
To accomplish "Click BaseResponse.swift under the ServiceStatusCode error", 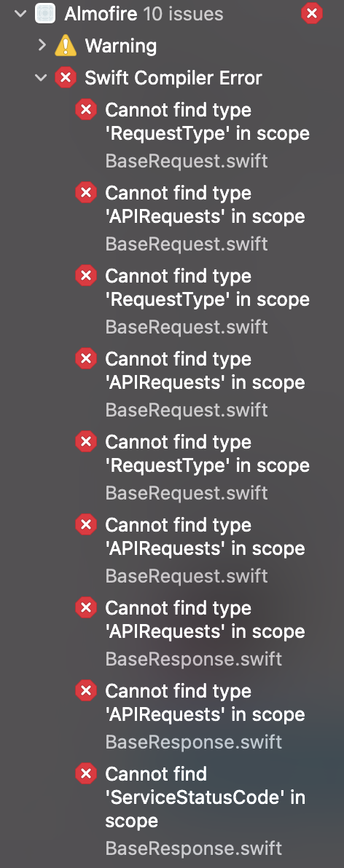I will coord(194,848).
